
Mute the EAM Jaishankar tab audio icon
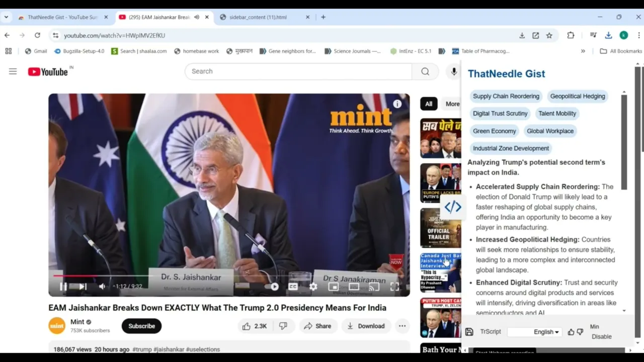(197, 17)
